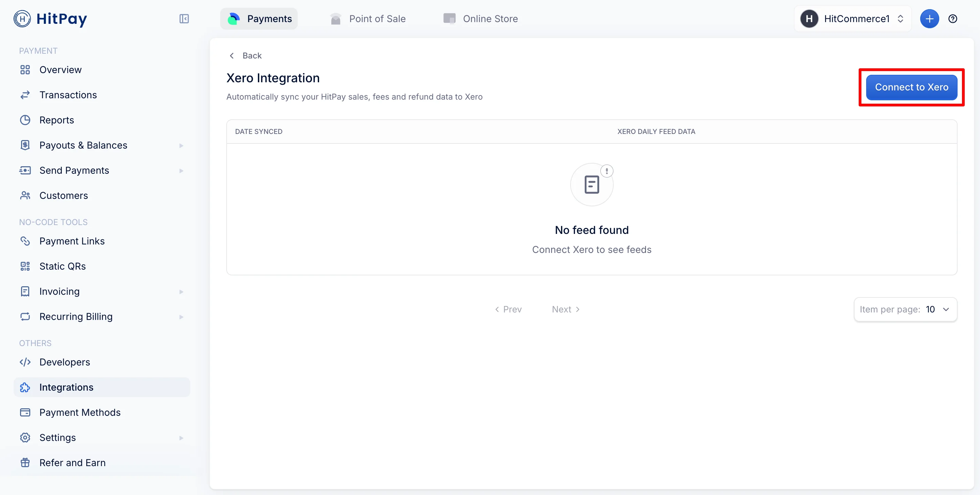
Task: Open Customers in the sidebar
Action: [x=102, y=195]
